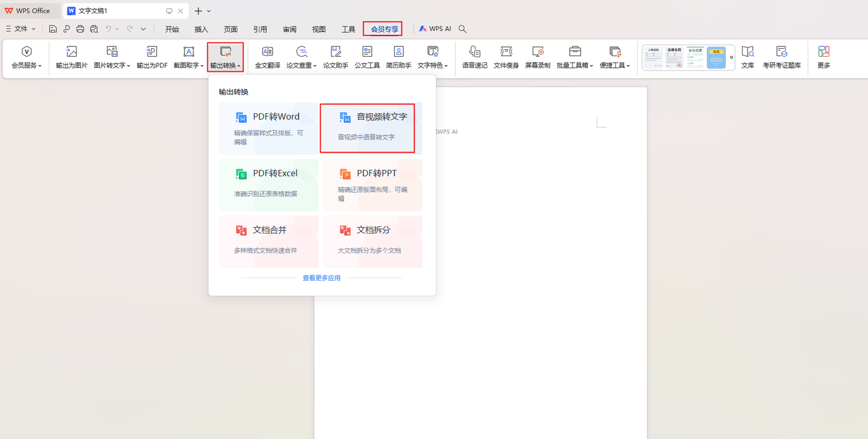Switch to the 审阅 ribbon tab
868x439 pixels.
(x=289, y=29)
